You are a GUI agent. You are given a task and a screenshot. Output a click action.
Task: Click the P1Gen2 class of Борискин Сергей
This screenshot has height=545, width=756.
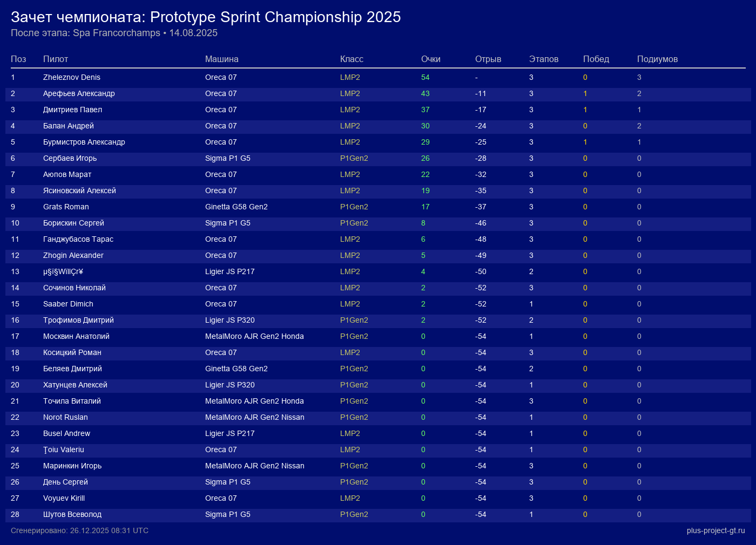[x=354, y=223]
